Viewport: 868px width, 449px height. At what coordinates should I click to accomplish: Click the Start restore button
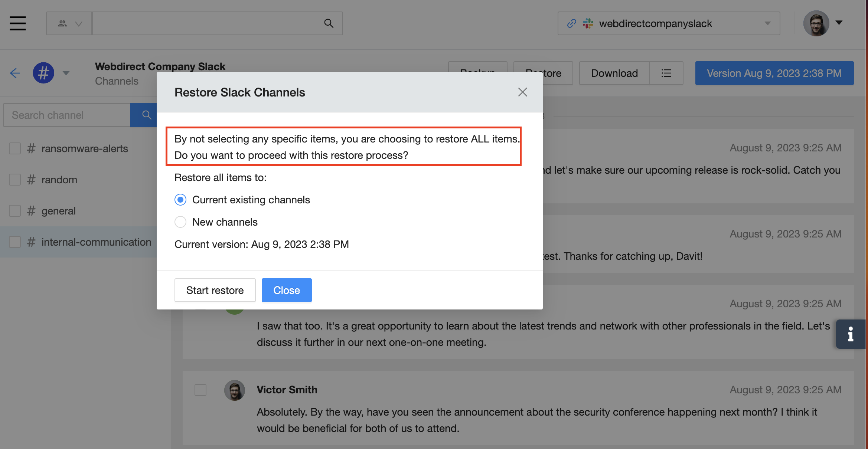tap(215, 290)
